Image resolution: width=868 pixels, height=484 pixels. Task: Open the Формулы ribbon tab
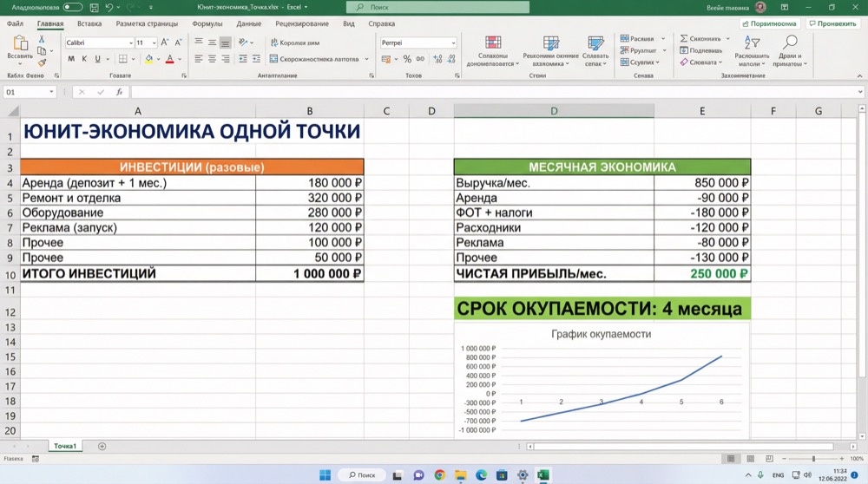pyautogui.click(x=207, y=24)
